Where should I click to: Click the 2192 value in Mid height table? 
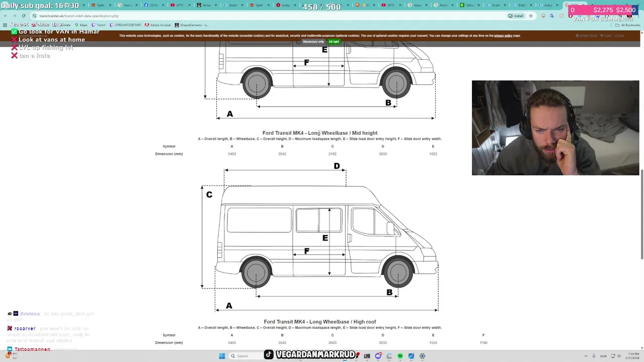[x=333, y=154]
